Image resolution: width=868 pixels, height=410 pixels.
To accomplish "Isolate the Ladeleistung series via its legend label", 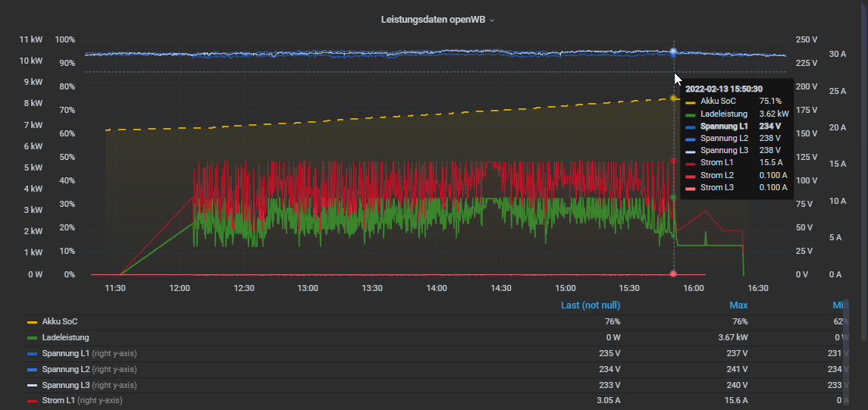I will point(65,338).
